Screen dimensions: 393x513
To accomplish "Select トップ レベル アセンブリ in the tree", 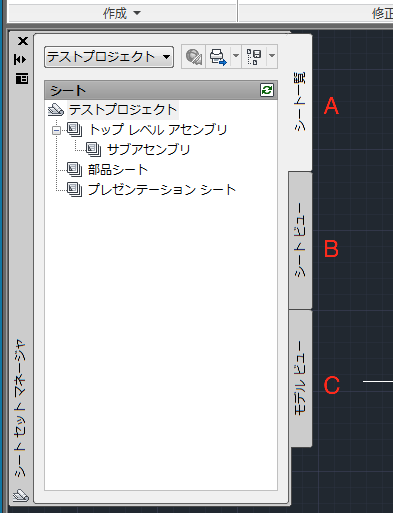I will point(158,130).
